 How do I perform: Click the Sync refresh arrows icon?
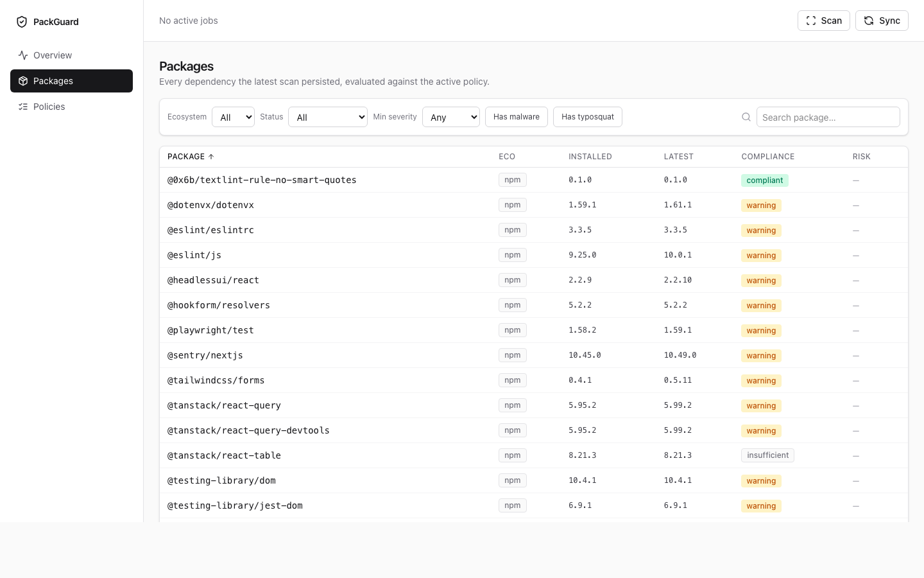click(x=869, y=21)
